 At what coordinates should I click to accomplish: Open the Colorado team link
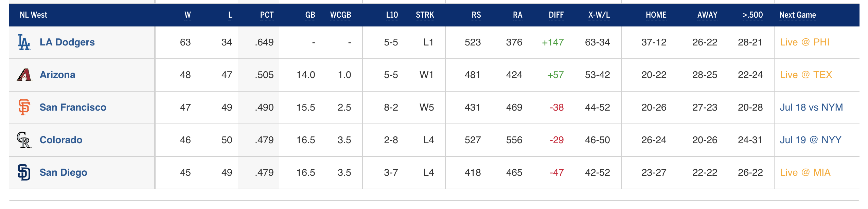[61, 140]
